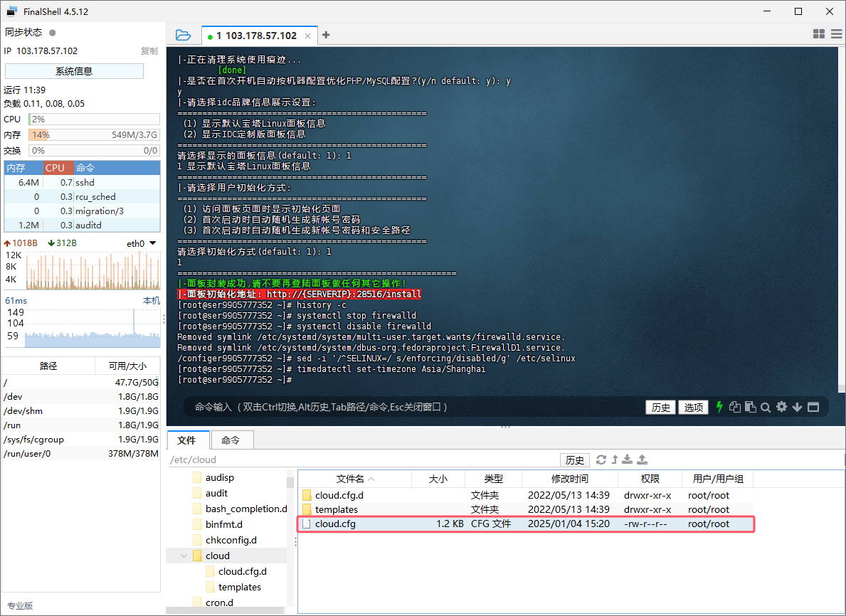Switch layout using top-right grid view icon
Image resolution: width=846 pixels, height=616 pixels.
pyautogui.click(x=818, y=34)
